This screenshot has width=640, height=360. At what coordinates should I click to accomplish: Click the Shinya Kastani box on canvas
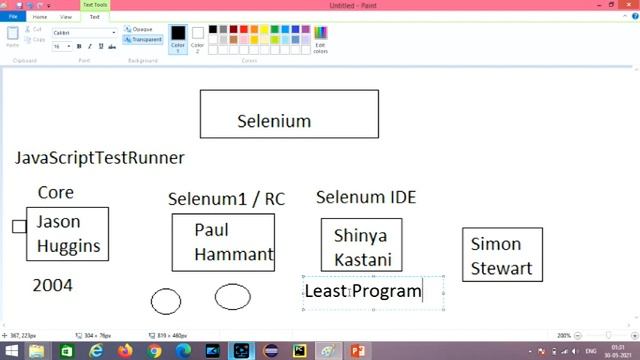click(362, 244)
